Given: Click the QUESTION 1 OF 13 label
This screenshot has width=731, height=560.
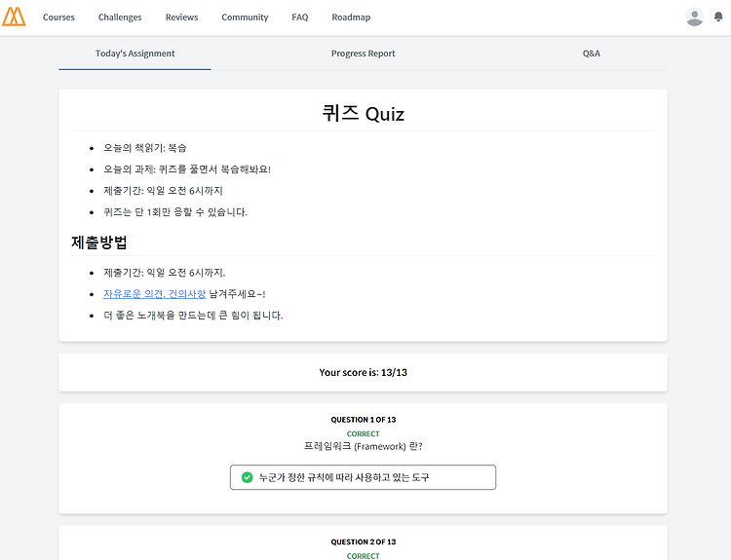Looking at the screenshot, I should tap(364, 420).
